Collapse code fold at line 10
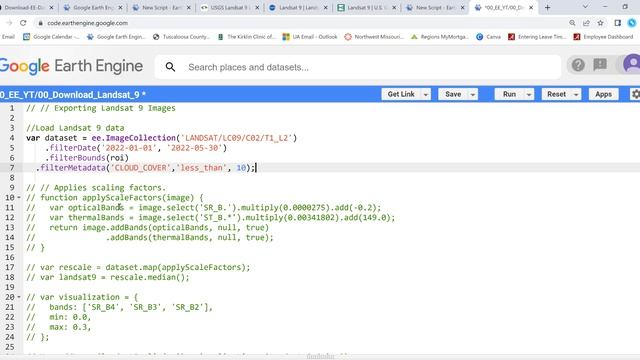640x360 pixels. pos(19,198)
